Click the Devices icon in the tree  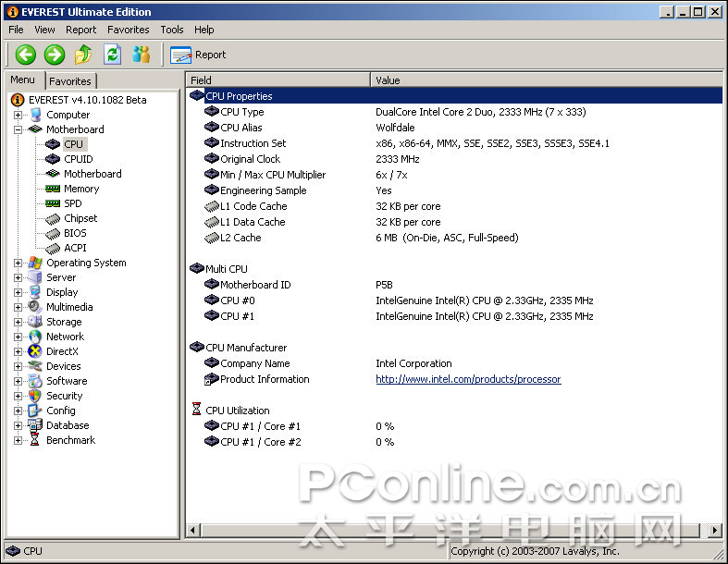[35, 366]
